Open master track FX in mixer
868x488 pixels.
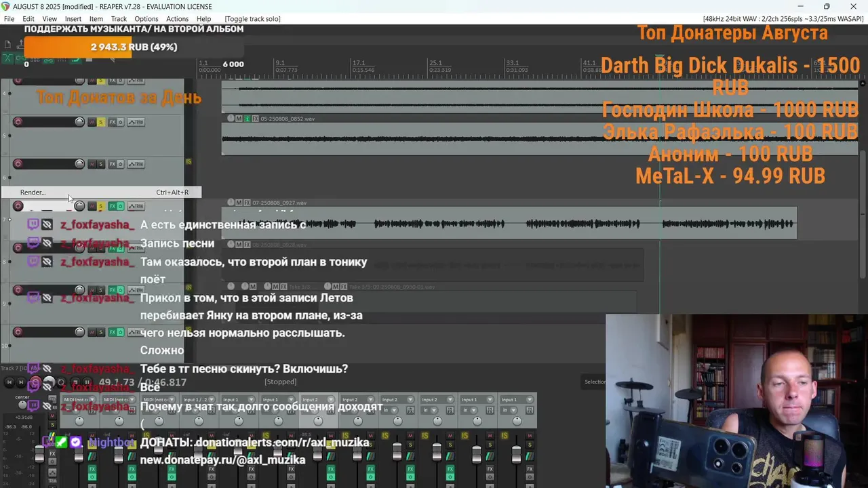(52, 453)
